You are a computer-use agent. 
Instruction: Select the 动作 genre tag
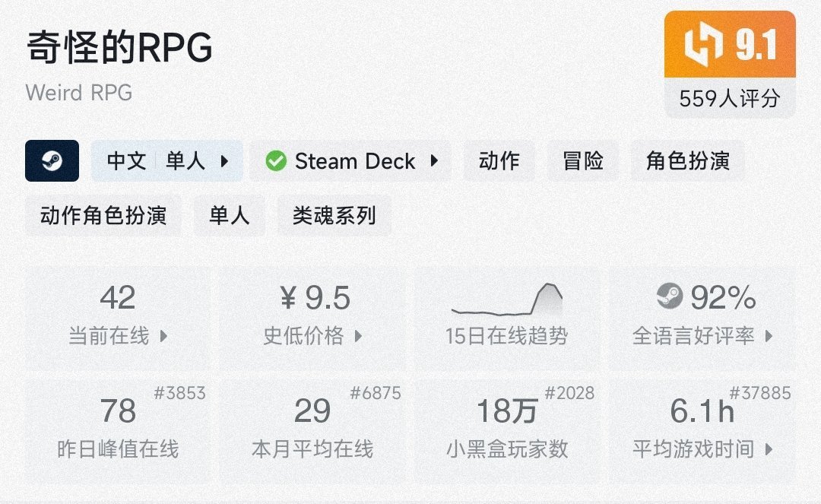[499, 161]
